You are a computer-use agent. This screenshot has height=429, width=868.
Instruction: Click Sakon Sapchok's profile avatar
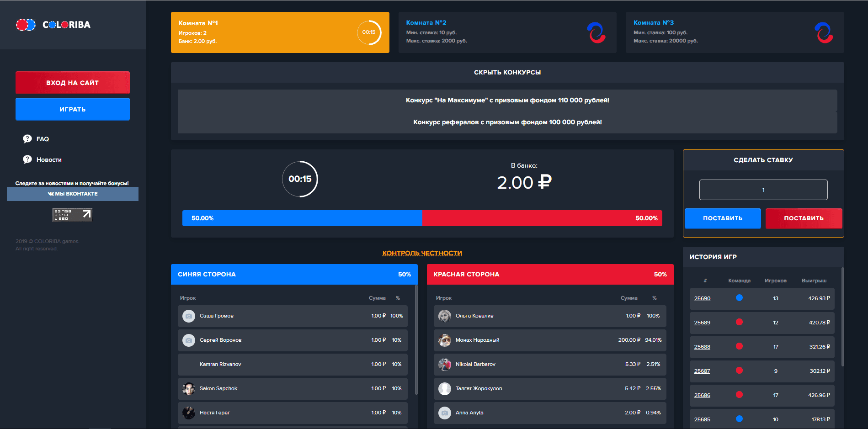click(x=188, y=388)
